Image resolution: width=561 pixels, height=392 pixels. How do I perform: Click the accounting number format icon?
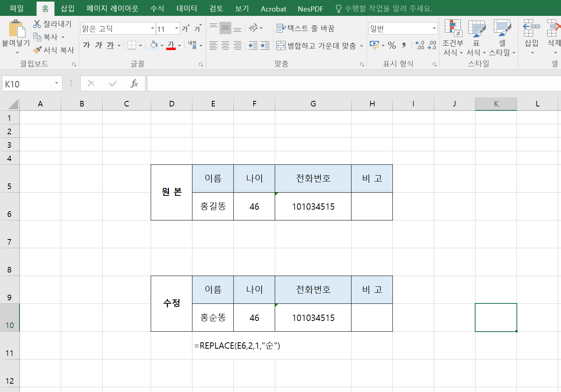pyautogui.click(x=374, y=45)
